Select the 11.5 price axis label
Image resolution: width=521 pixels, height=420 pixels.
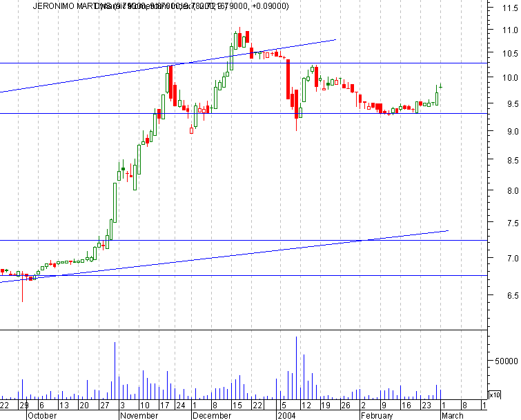click(510, 8)
